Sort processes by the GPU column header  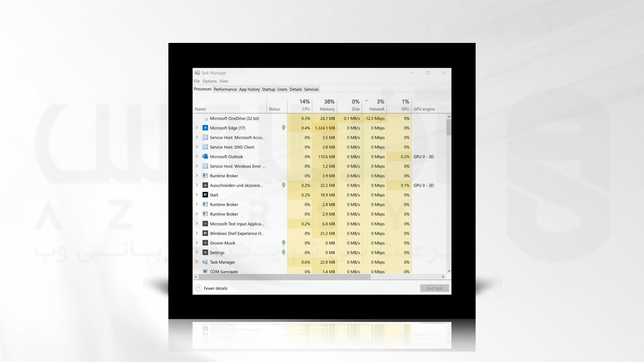399,105
